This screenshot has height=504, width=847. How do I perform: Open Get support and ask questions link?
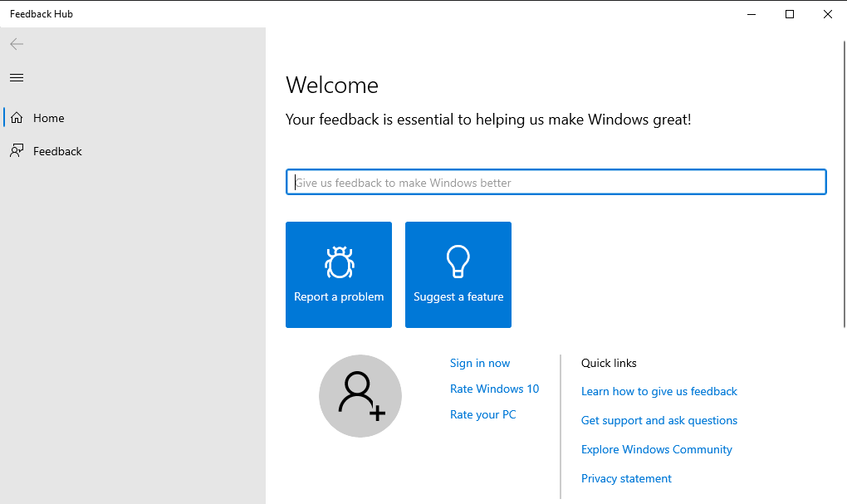tap(659, 420)
